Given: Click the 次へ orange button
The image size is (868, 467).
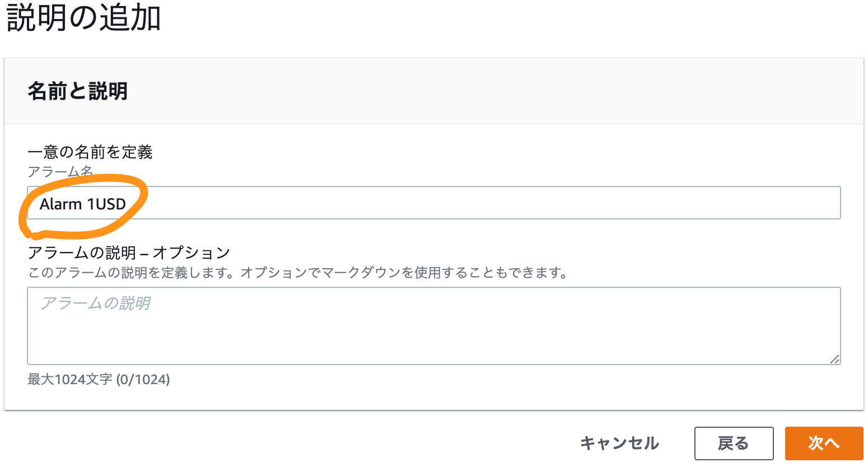Looking at the screenshot, I should (824, 443).
